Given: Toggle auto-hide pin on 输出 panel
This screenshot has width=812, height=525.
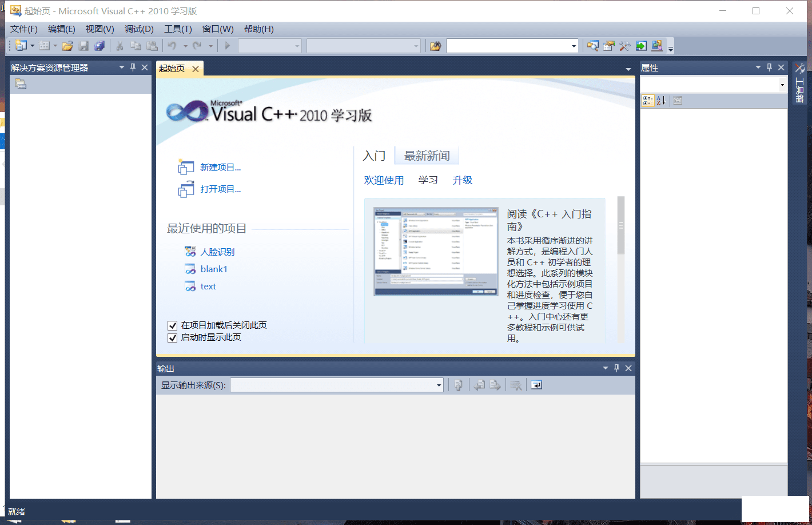Looking at the screenshot, I should tap(617, 368).
